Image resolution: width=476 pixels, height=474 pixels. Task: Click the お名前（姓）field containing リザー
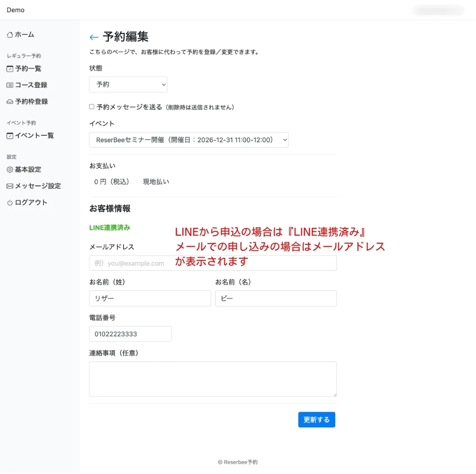pyautogui.click(x=150, y=299)
